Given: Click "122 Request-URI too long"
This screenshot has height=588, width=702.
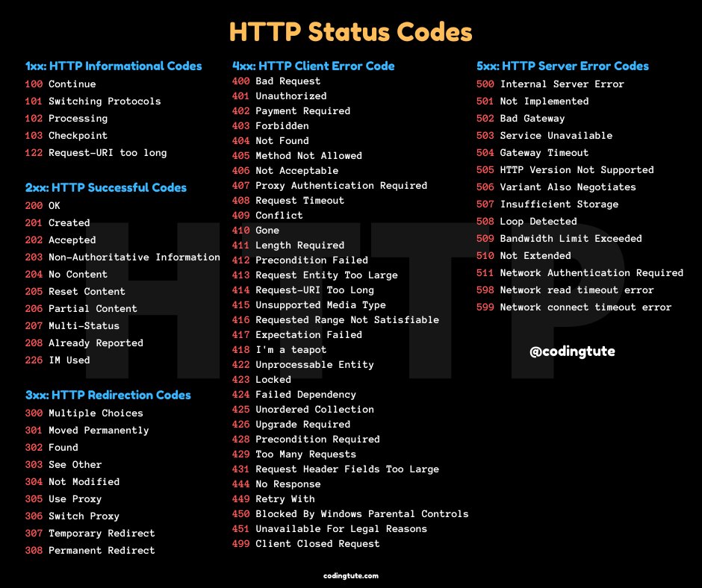Looking at the screenshot, I should [96, 153].
